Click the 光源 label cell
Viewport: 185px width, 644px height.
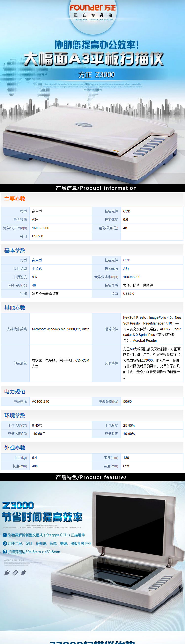[x=15, y=294]
